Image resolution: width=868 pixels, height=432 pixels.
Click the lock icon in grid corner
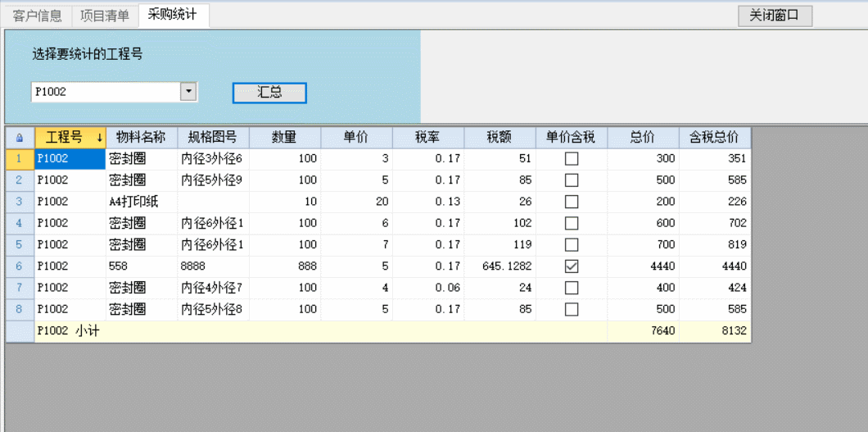click(x=20, y=138)
